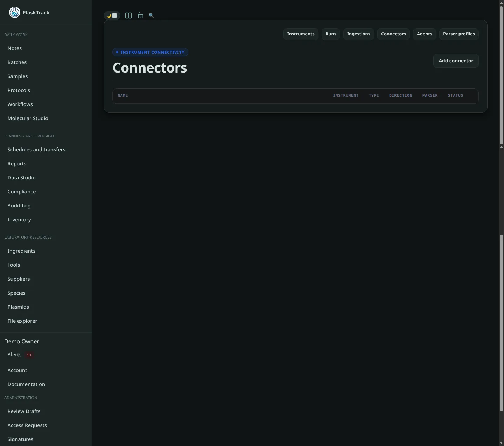Image resolution: width=504 pixels, height=446 pixels.
Task: Toggle the dark mode moon switch
Action: click(112, 15)
